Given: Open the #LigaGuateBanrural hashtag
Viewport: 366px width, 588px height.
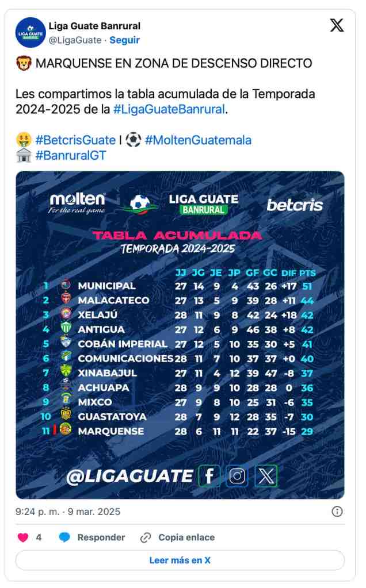Looking at the screenshot, I should [169, 109].
